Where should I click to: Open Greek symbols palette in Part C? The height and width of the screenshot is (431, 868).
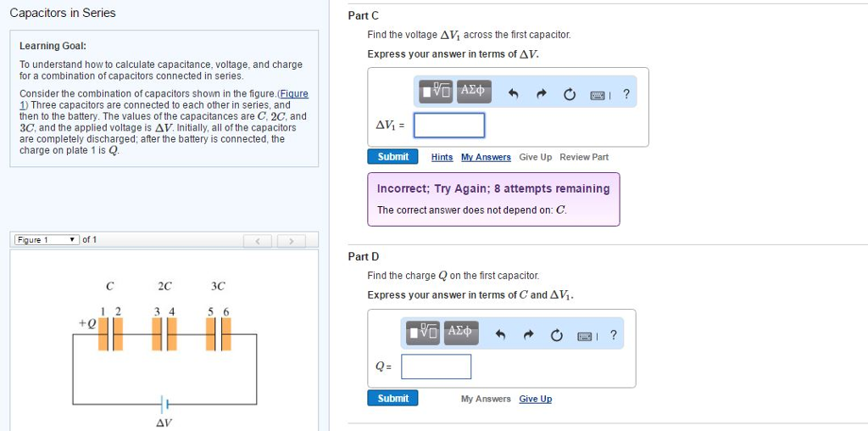coord(473,91)
